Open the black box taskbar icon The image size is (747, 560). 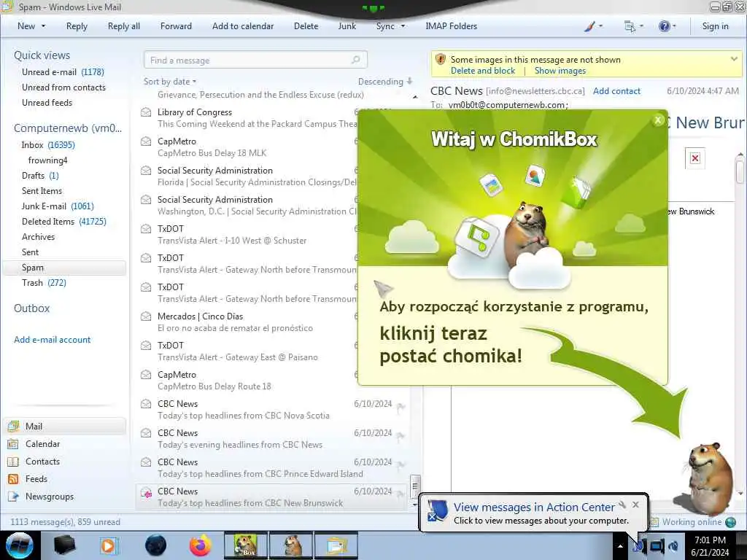click(x=65, y=545)
